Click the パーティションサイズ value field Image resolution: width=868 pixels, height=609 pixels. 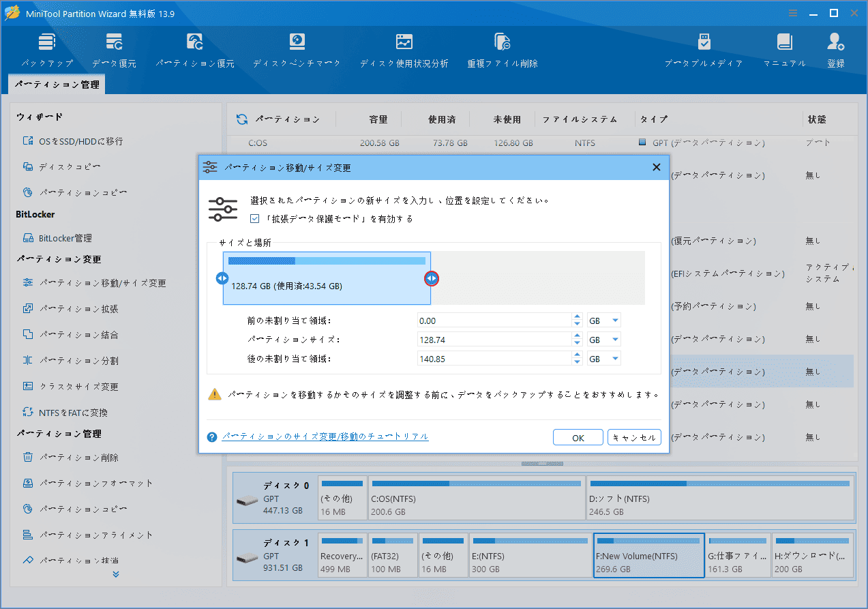coord(494,340)
